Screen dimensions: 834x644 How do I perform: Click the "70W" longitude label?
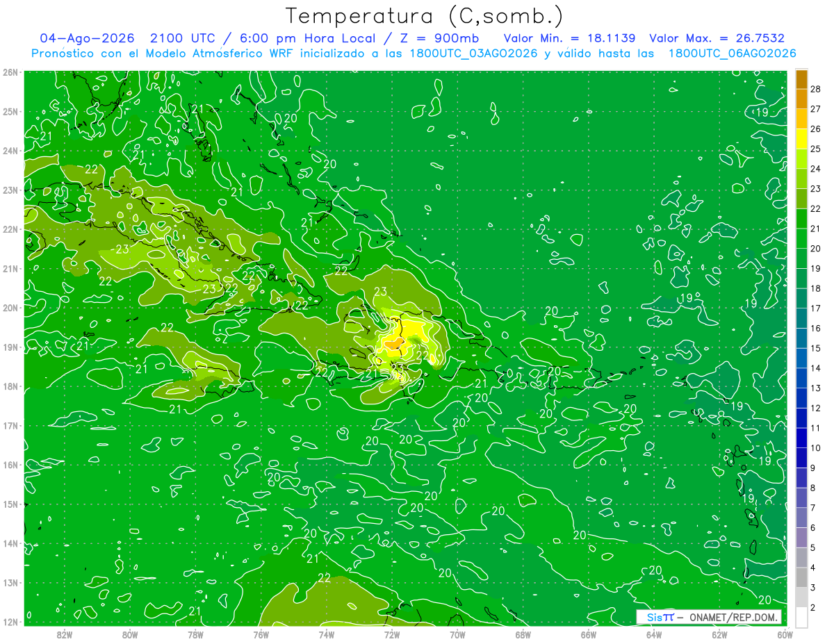tap(457, 634)
